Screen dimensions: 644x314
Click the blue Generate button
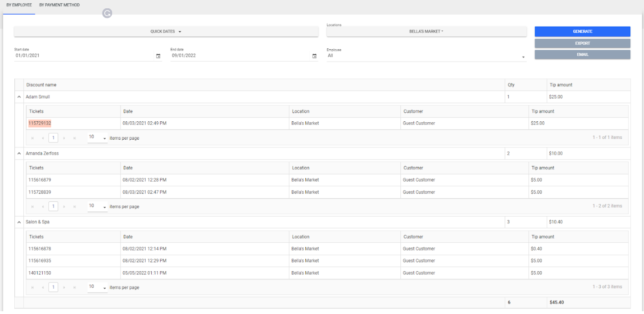582,32
